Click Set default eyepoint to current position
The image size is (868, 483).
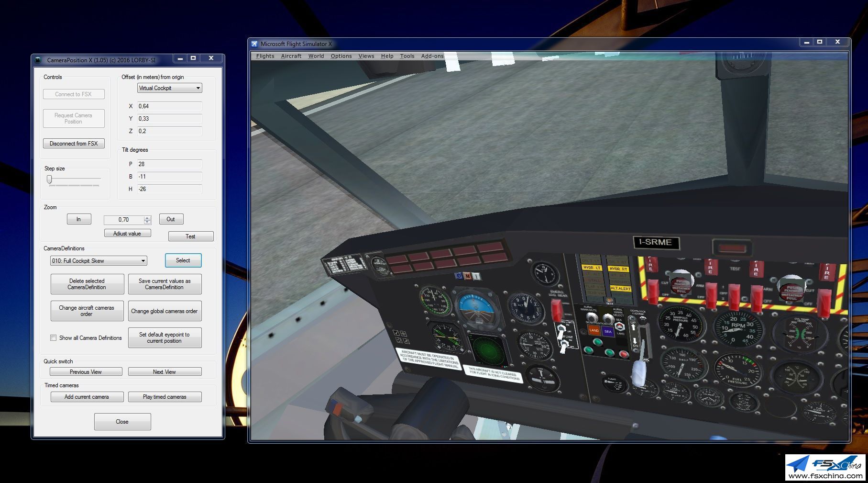pos(165,338)
